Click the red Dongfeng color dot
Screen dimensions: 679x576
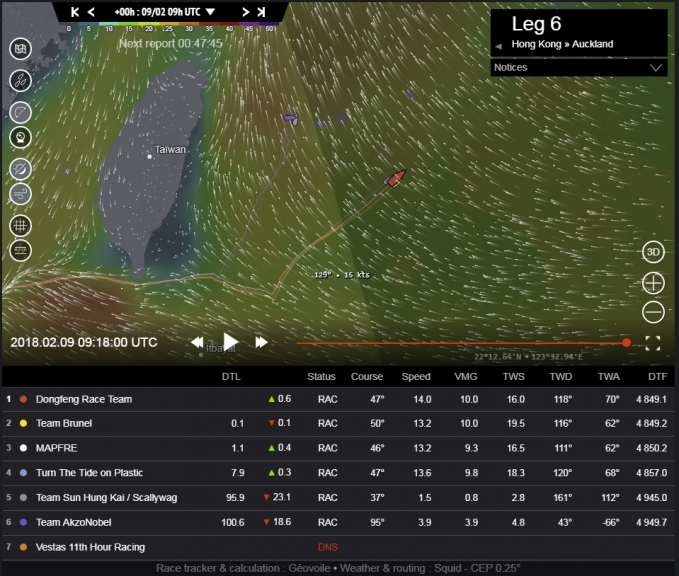coord(23,399)
